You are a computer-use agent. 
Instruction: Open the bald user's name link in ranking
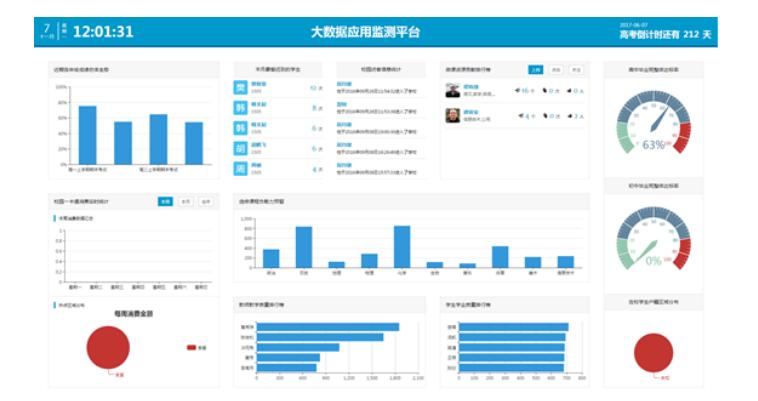click(471, 112)
